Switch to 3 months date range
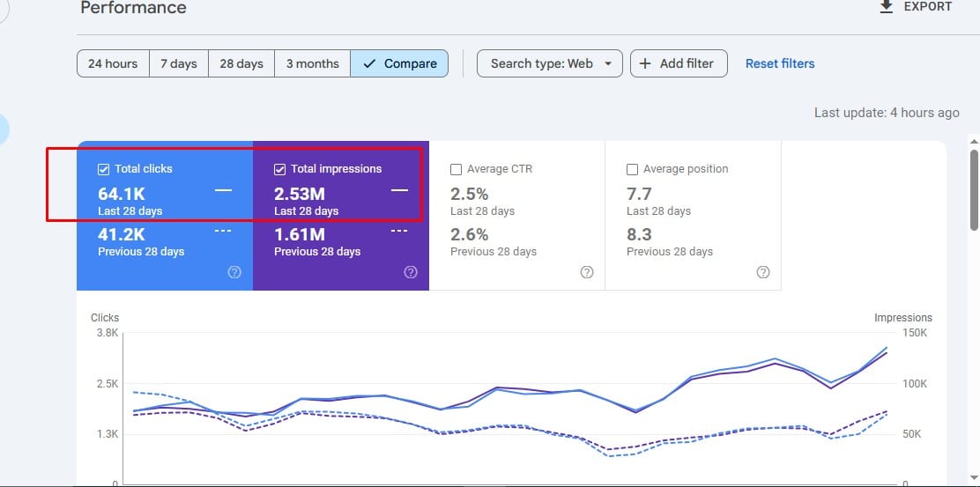The width and height of the screenshot is (980, 487). 312,63
